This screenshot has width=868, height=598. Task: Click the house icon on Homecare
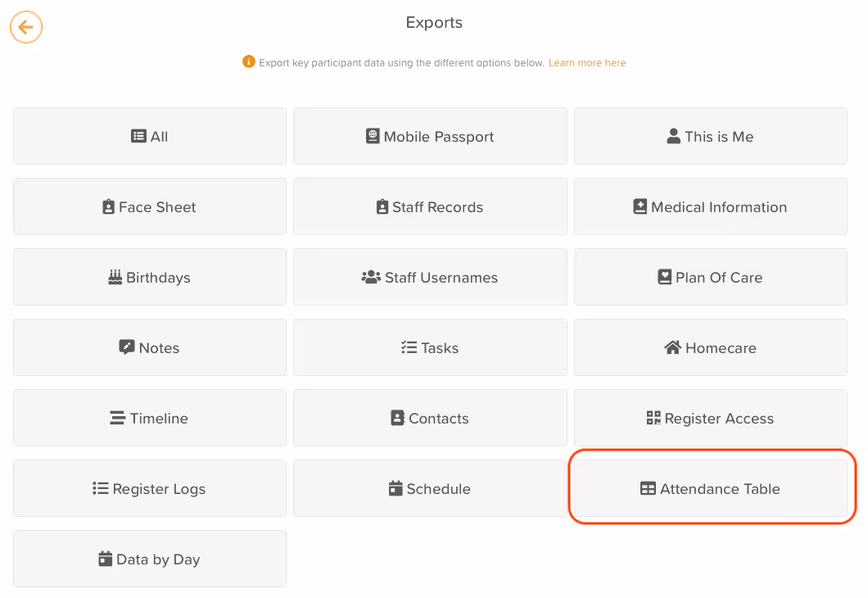click(672, 347)
